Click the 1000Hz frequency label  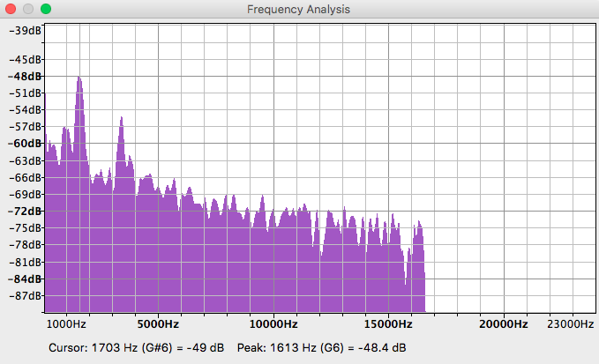(x=66, y=324)
